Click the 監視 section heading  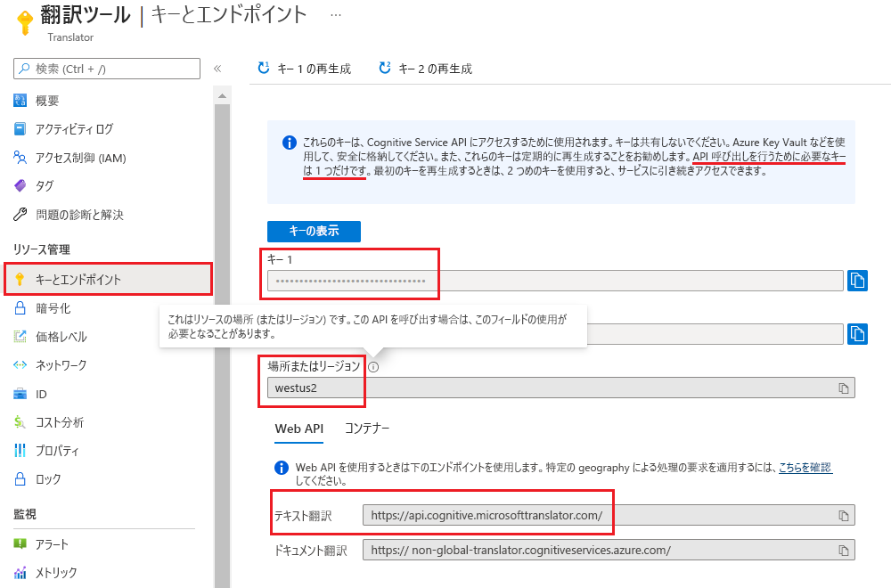click(x=25, y=514)
